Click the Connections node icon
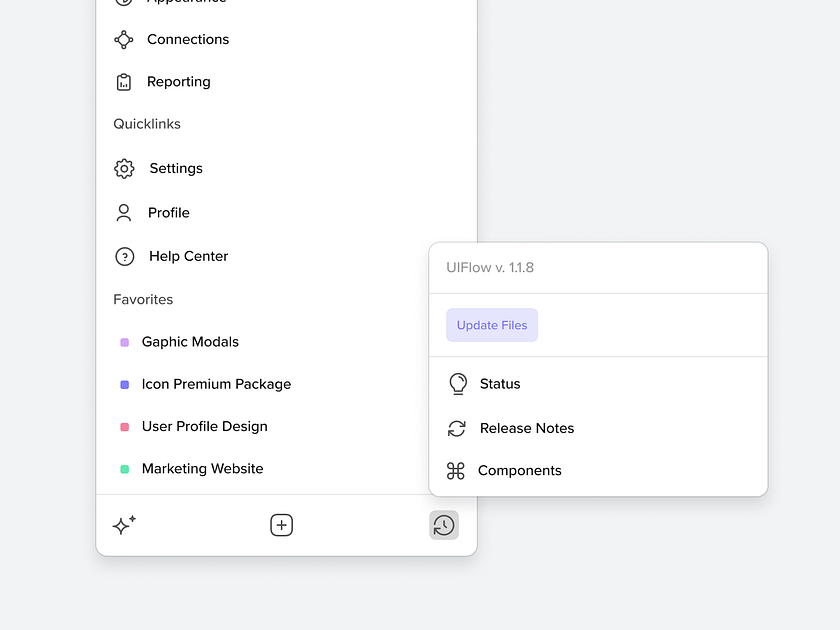 (x=124, y=39)
